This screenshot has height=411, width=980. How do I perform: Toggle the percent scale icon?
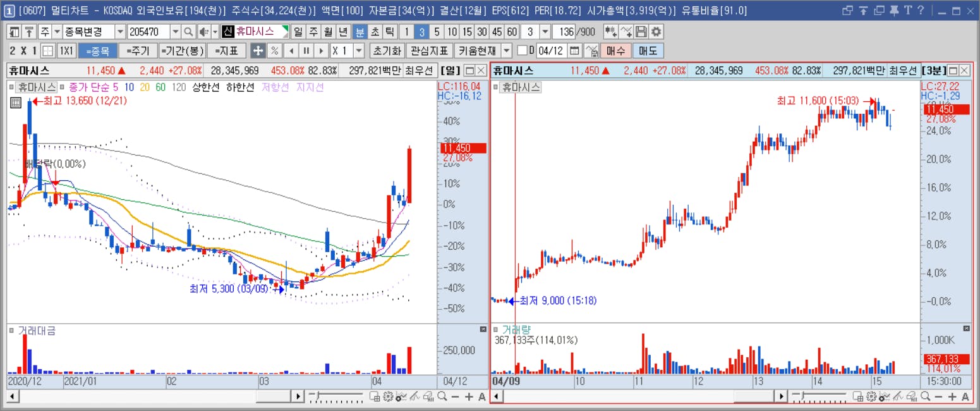(274, 51)
